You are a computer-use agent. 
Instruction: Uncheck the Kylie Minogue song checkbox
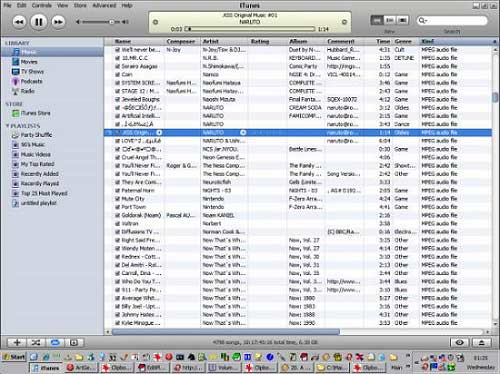tap(117, 323)
